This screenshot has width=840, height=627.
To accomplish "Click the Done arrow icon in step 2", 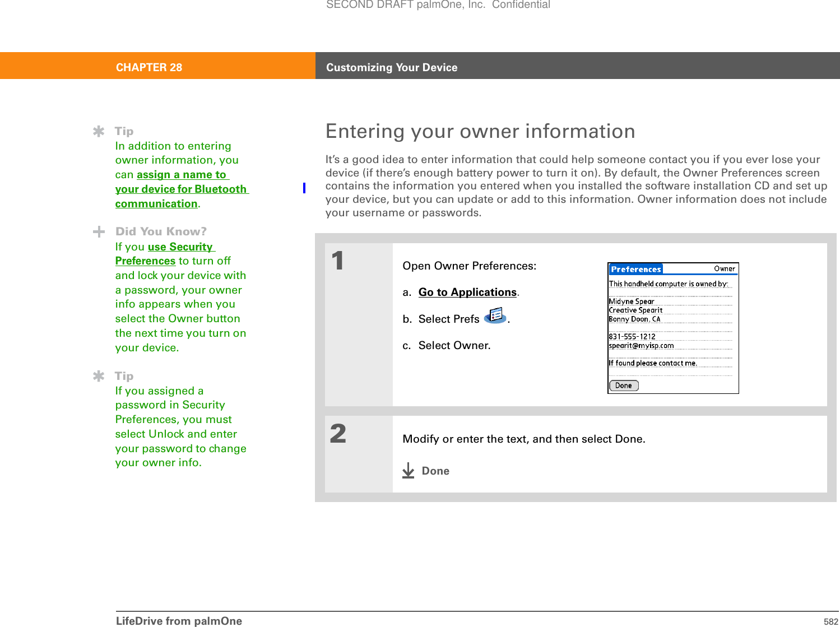I will [x=409, y=471].
